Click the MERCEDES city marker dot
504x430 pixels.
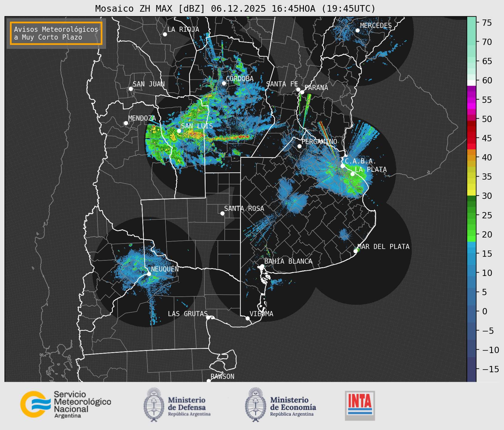click(358, 31)
